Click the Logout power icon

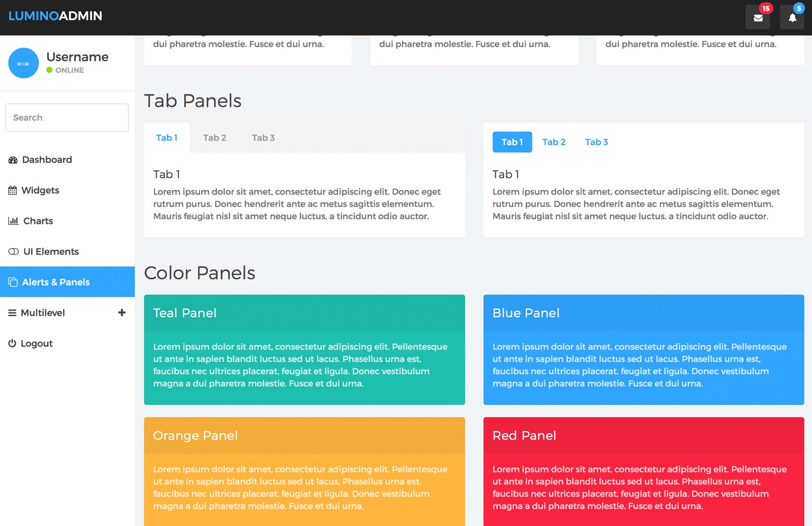coord(12,343)
